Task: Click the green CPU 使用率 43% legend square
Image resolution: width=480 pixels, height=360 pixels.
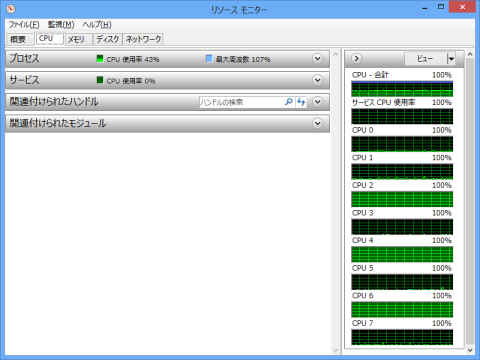Action: pyautogui.click(x=100, y=59)
